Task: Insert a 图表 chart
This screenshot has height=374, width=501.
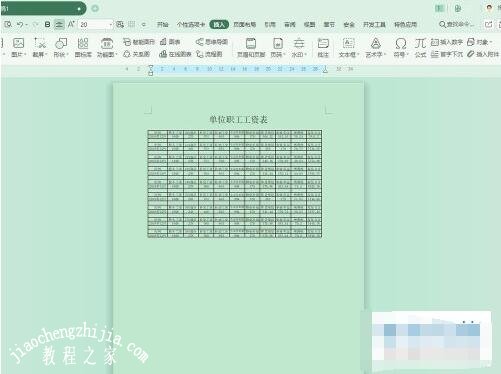Action: pos(170,42)
